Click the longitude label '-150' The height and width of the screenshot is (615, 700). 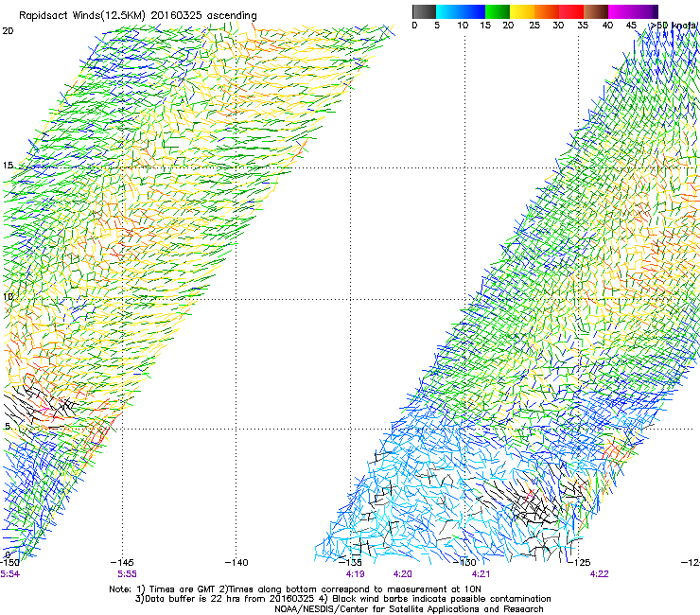point(9,562)
